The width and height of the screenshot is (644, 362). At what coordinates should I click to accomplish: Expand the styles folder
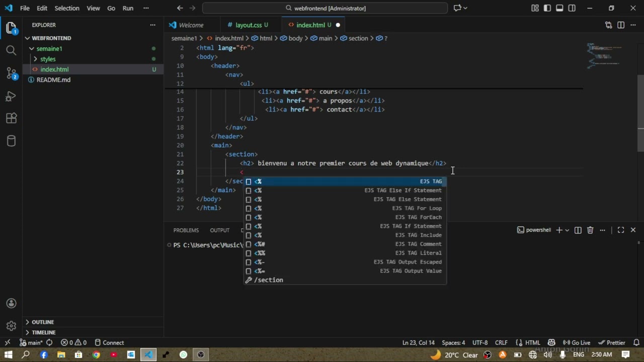[x=48, y=59]
